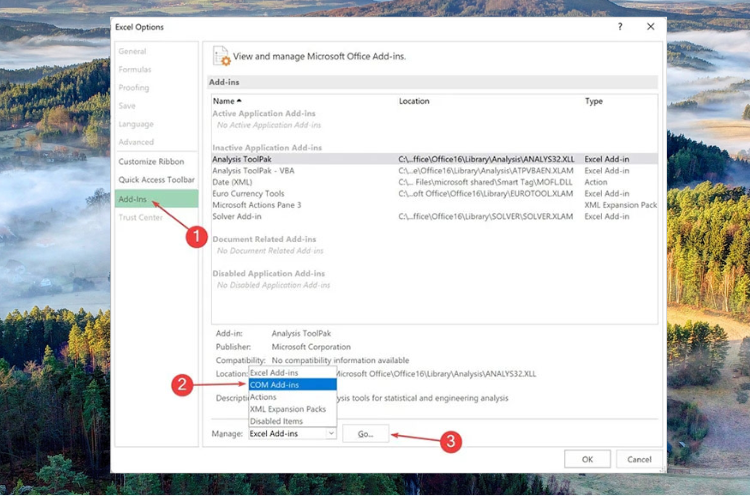Viewport: 750px width, 500px height.
Task: Click the XML Expansion Pack type cell
Action: [x=620, y=205]
